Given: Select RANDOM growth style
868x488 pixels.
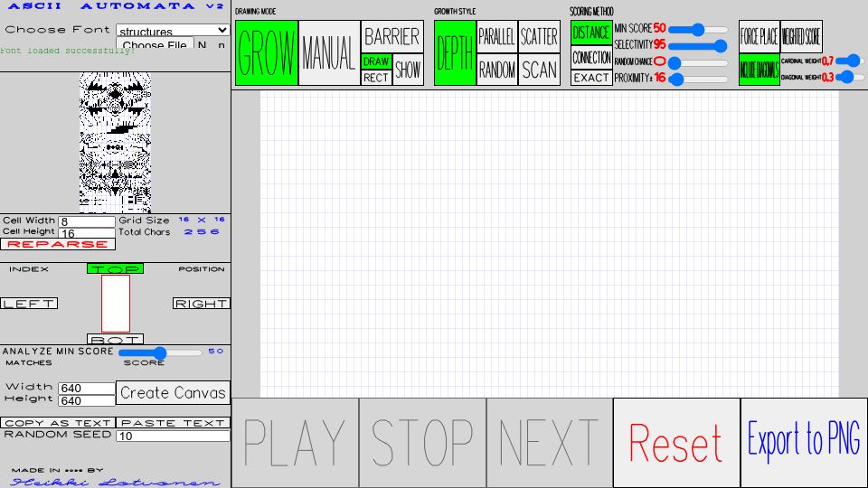Looking at the screenshot, I should click(x=497, y=70).
